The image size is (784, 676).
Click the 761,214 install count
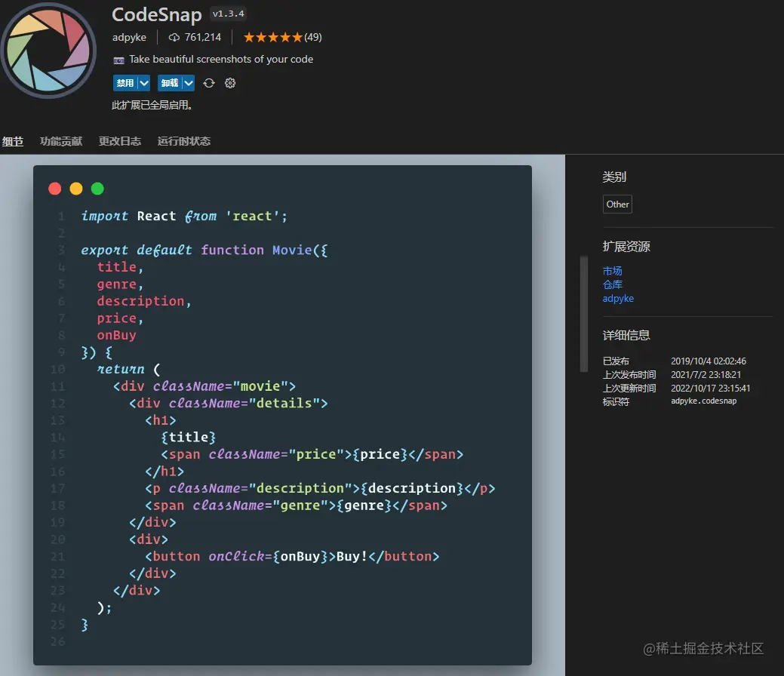point(202,38)
